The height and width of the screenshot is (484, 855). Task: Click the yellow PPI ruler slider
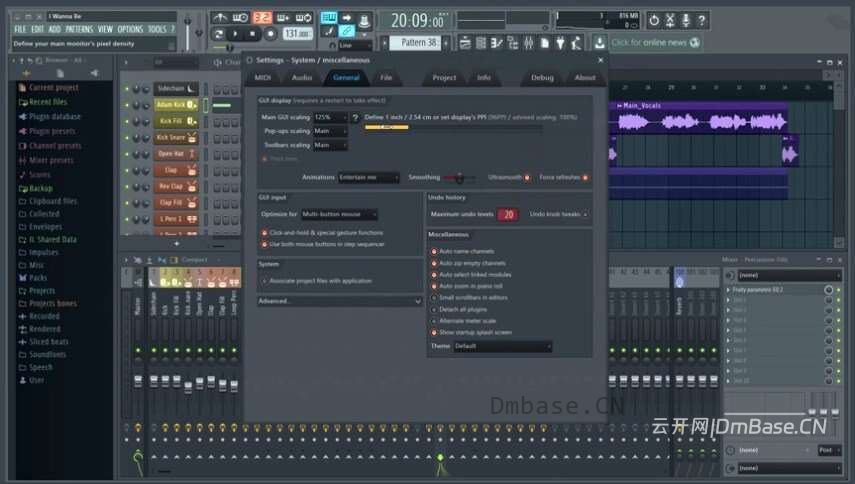[387, 128]
